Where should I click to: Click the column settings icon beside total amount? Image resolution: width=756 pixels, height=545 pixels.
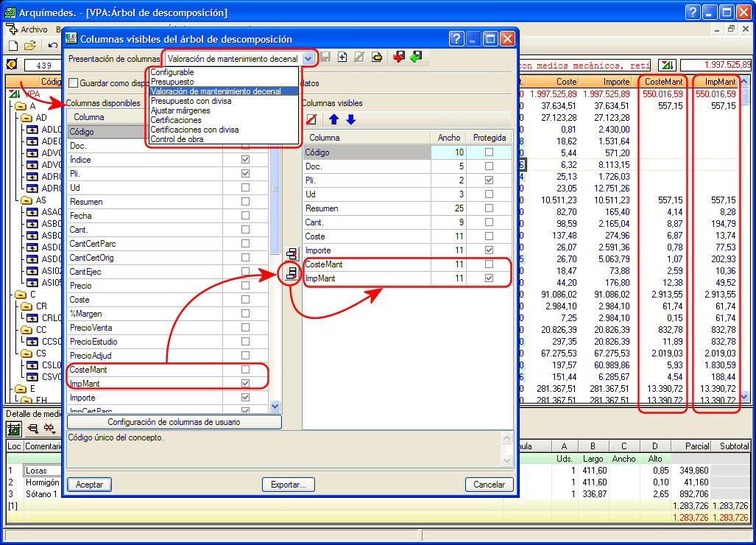click(x=667, y=65)
